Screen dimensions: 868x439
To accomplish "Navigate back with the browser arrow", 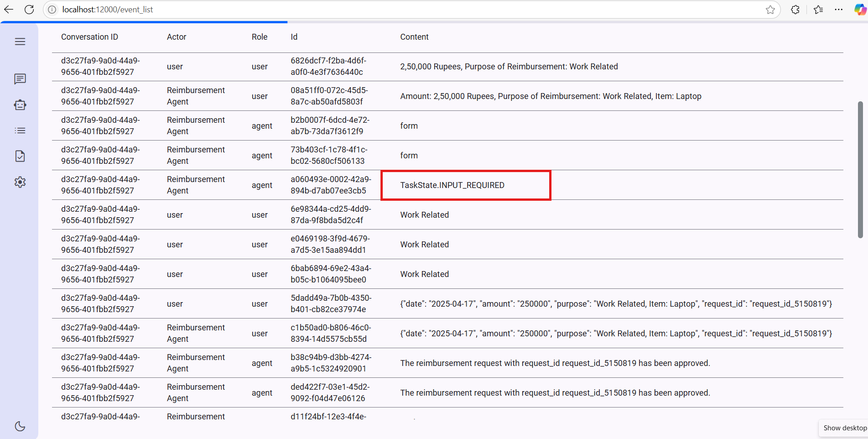I will [x=9, y=9].
